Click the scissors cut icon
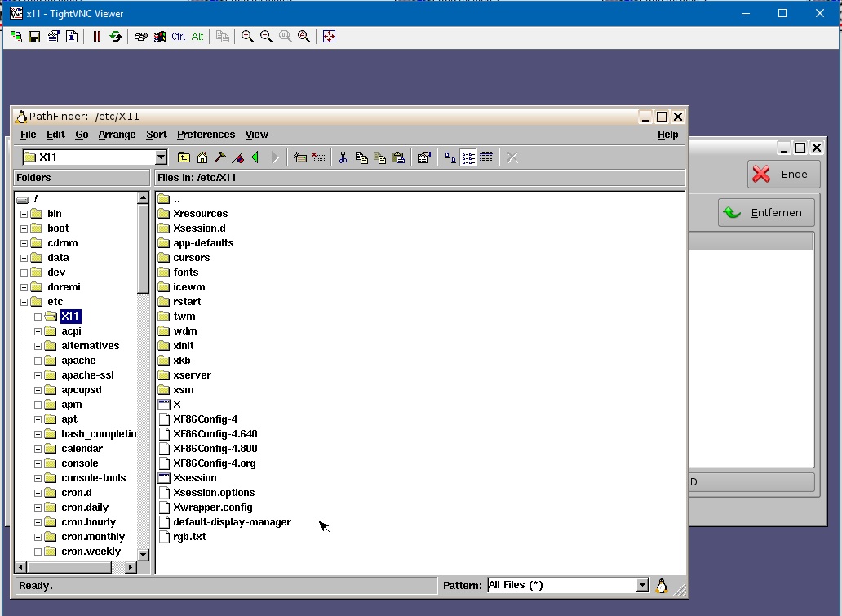The image size is (842, 616). pos(343,157)
